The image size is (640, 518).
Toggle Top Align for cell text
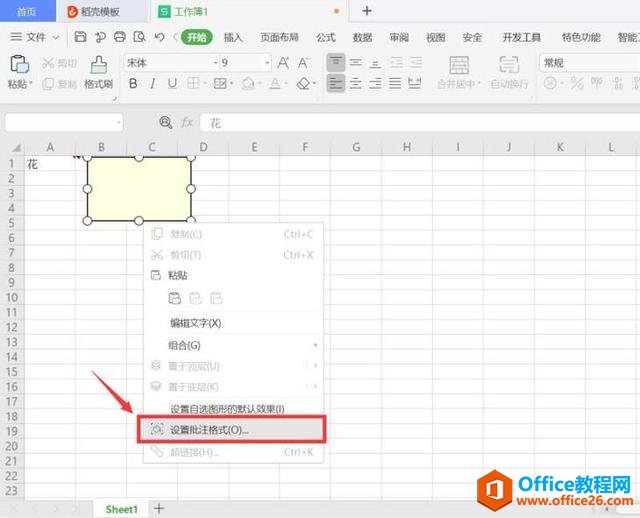point(336,62)
